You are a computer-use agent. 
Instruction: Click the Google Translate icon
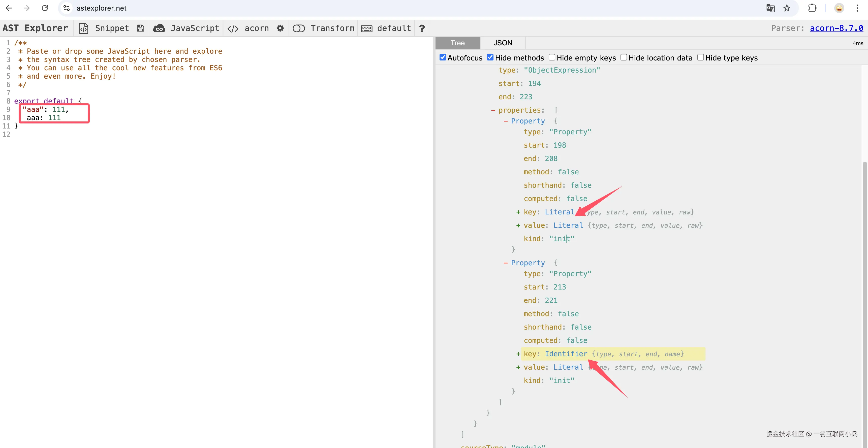[x=770, y=8]
